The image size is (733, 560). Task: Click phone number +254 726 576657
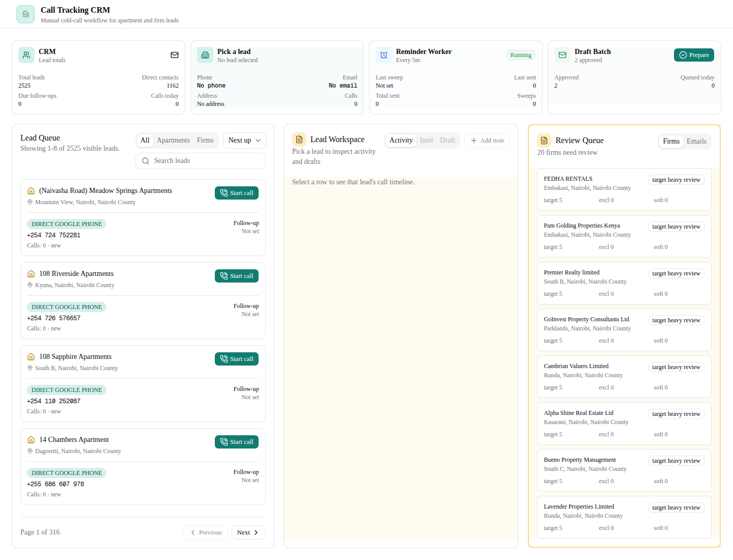tap(53, 318)
